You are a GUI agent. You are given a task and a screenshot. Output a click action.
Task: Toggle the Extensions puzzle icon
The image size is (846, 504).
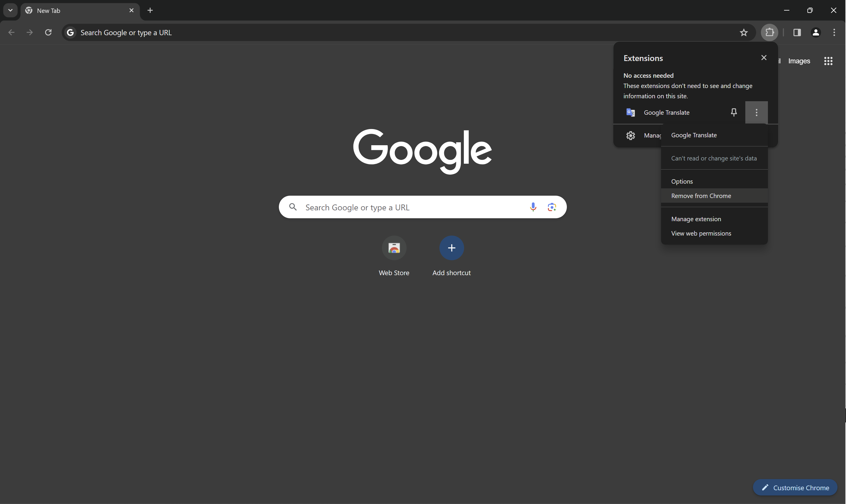pos(770,33)
